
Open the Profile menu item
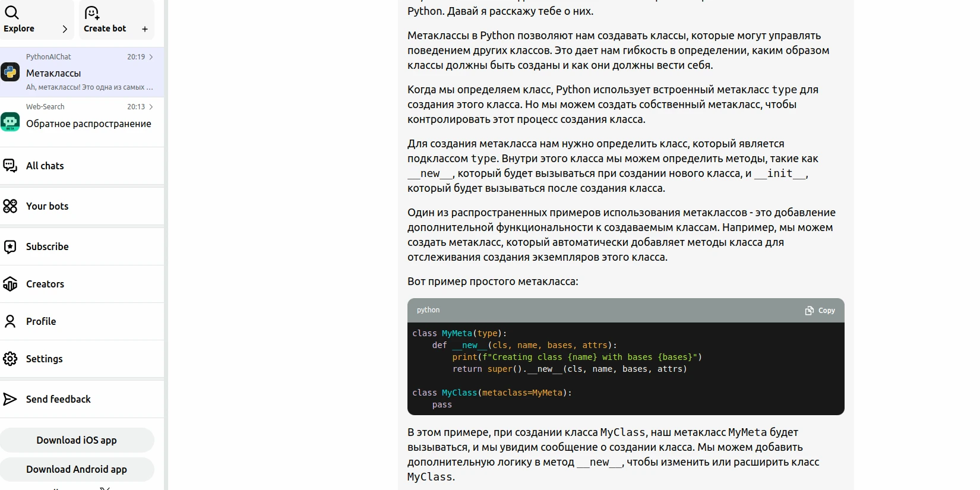(41, 321)
